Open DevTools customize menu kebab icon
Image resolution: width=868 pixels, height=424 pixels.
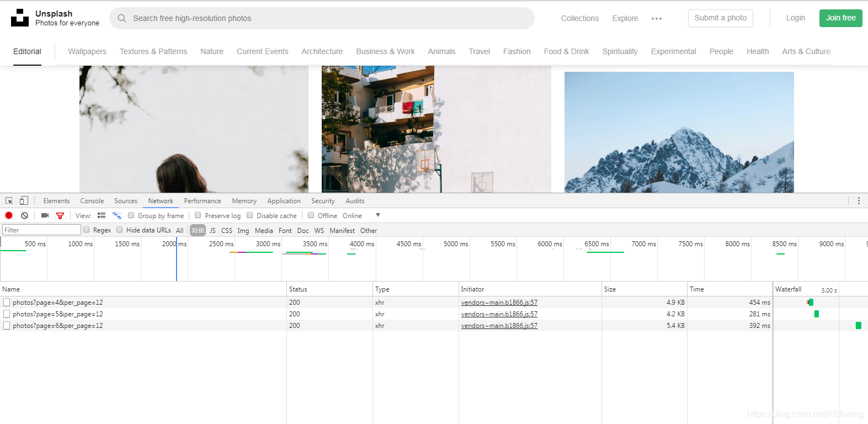[859, 201]
